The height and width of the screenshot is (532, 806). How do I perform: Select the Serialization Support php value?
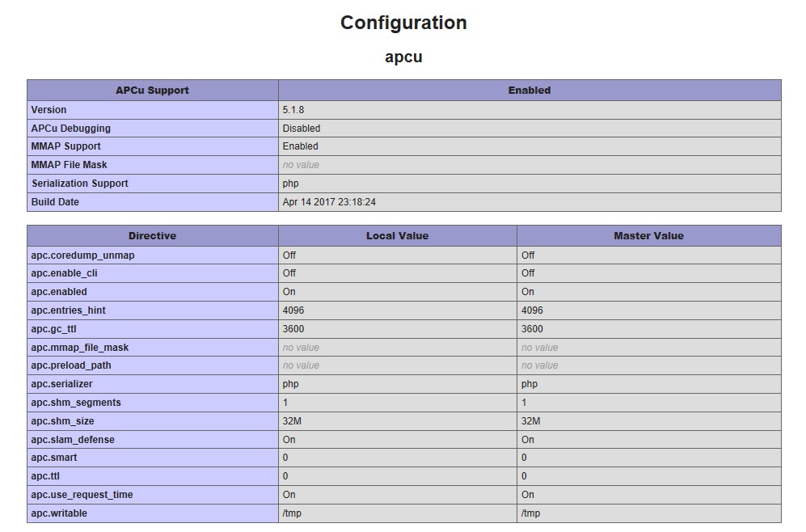click(x=290, y=184)
